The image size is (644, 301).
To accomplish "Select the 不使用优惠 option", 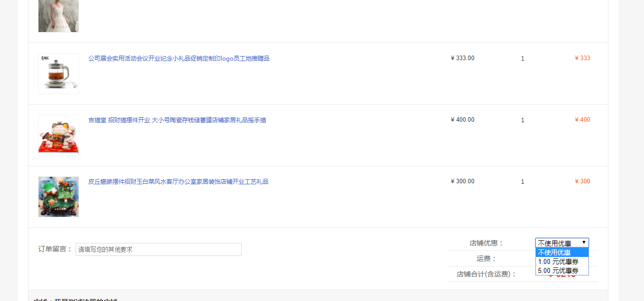I will coord(561,252).
